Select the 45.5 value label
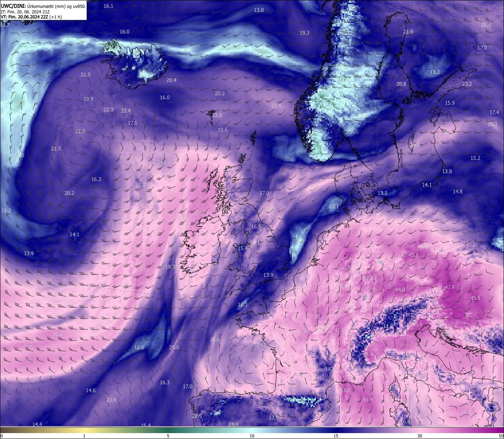This screenshot has width=504, height=439. pos(475,298)
